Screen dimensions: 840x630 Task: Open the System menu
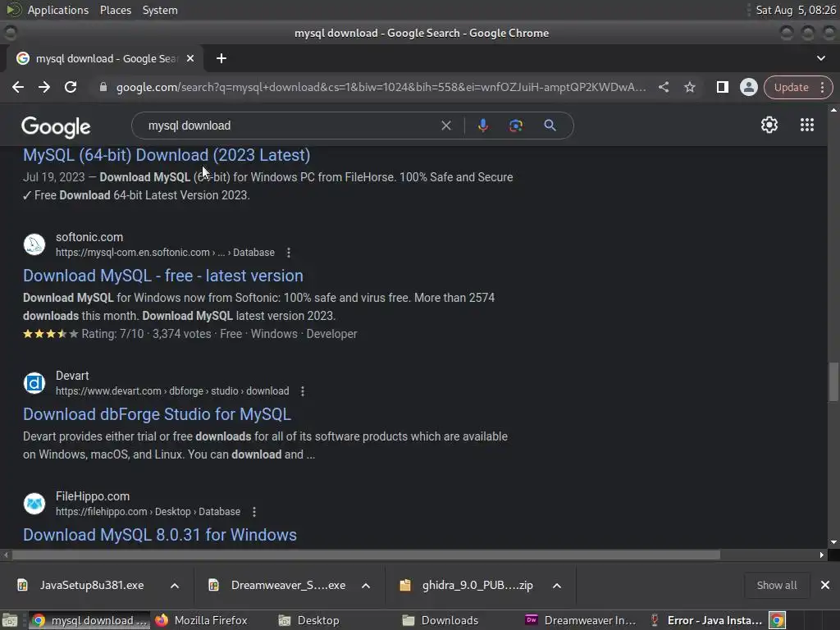point(160,10)
